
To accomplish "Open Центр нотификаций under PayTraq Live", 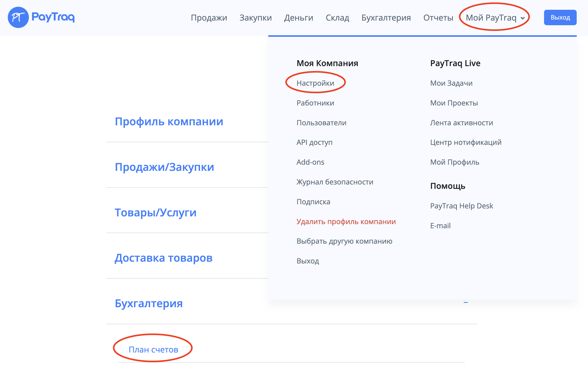I will point(465,142).
